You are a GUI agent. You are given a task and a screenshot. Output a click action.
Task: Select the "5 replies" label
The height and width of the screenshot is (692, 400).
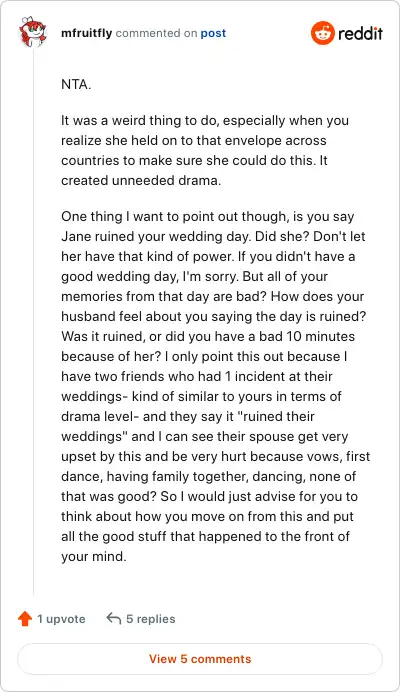[x=151, y=619]
